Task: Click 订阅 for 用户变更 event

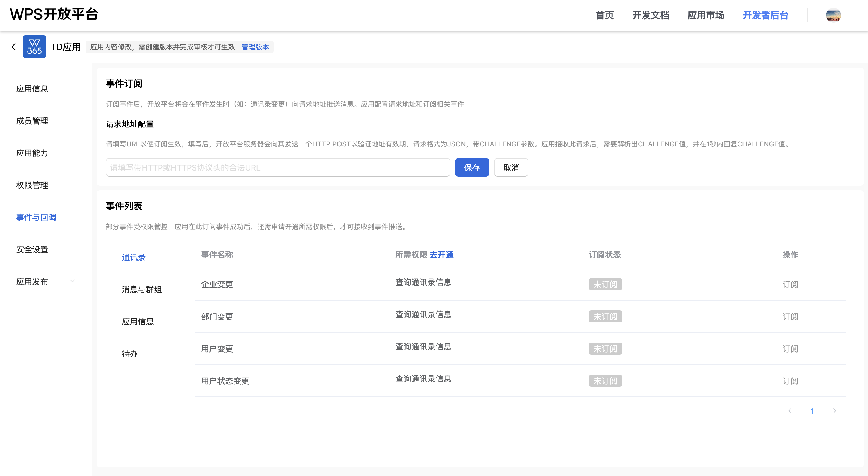Action: [790, 349]
